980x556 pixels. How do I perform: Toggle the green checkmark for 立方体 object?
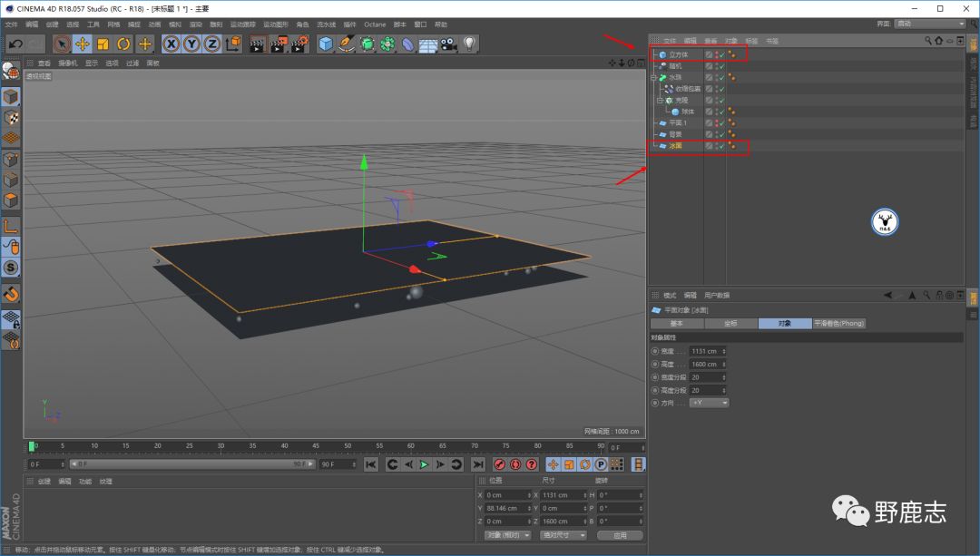pos(721,54)
